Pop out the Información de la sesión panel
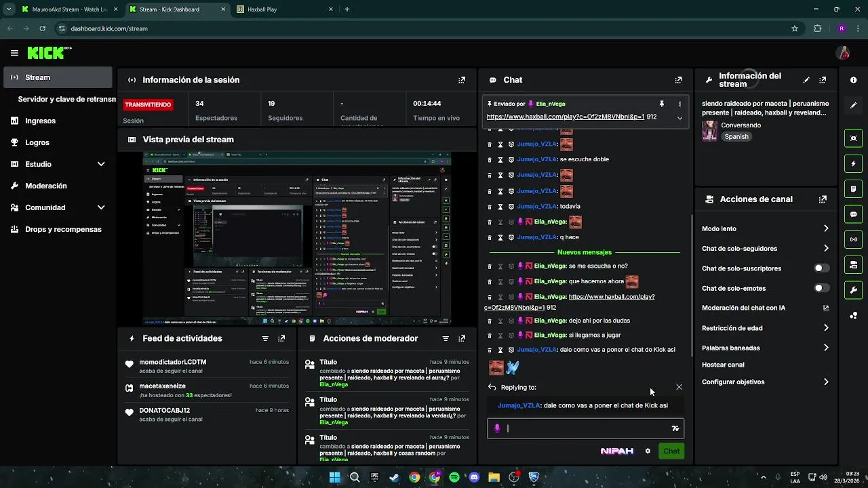The height and width of the screenshot is (488, 868). point(462,80)
